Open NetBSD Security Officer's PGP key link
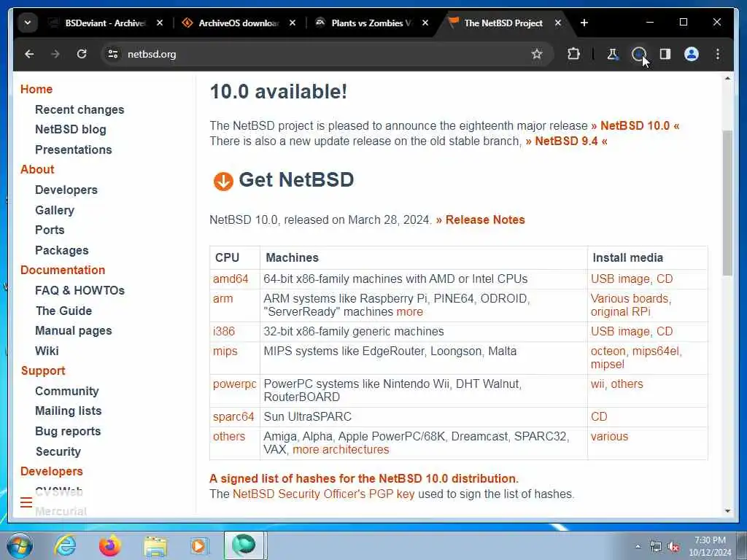This screenshot has height=560, width=747. point(323,494)
